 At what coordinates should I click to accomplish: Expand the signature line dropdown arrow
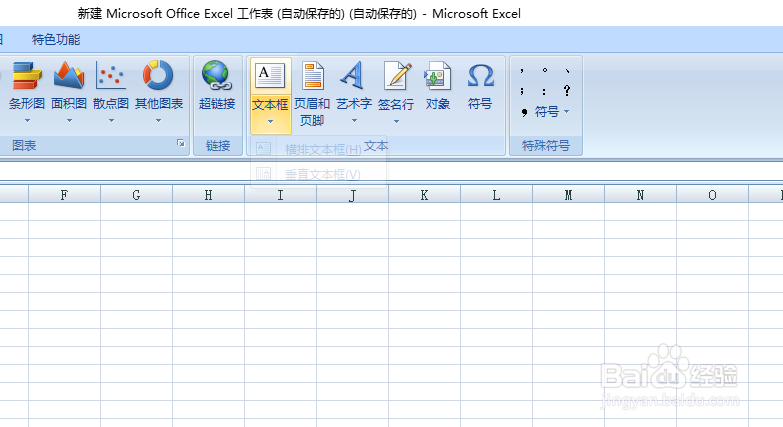click(x=396, y=121)
